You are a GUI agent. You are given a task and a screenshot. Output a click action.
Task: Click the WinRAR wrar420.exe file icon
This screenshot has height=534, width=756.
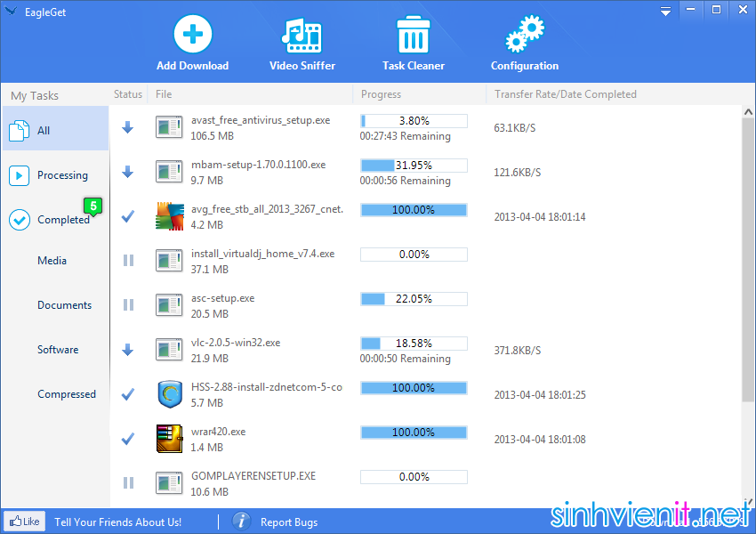coord(169,439)
